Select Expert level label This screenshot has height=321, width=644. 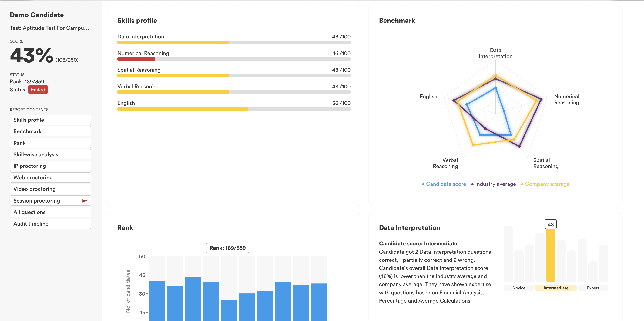(x=593, y=288)
